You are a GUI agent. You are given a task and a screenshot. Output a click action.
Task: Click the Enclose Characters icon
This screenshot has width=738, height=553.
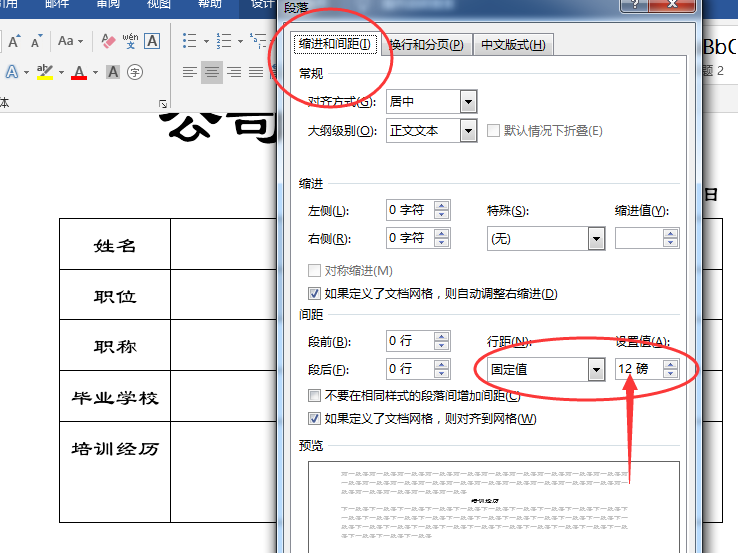coord(135,72)
